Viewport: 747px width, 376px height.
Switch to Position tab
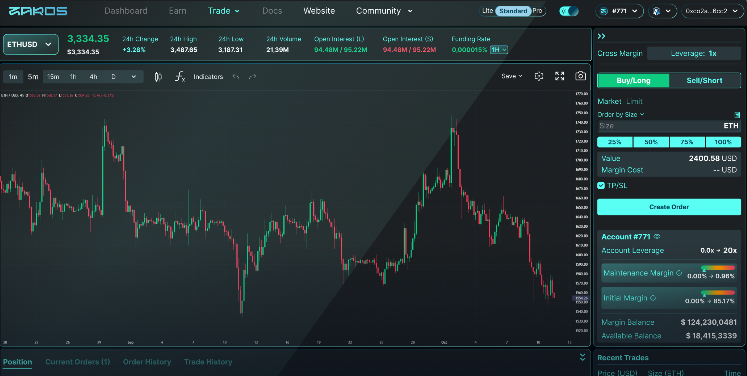pyautogui.click(x=18, y=362)
